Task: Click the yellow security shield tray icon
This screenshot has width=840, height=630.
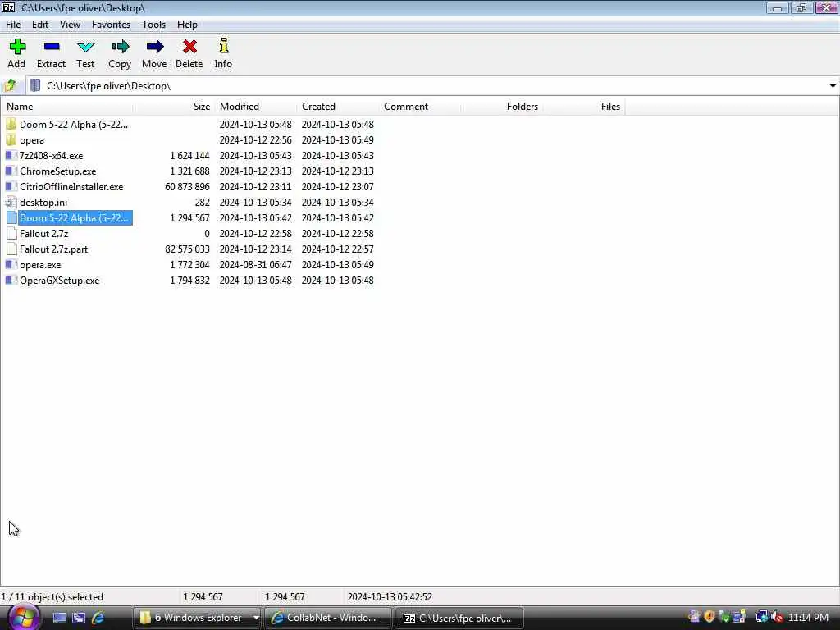Action: 710,617
